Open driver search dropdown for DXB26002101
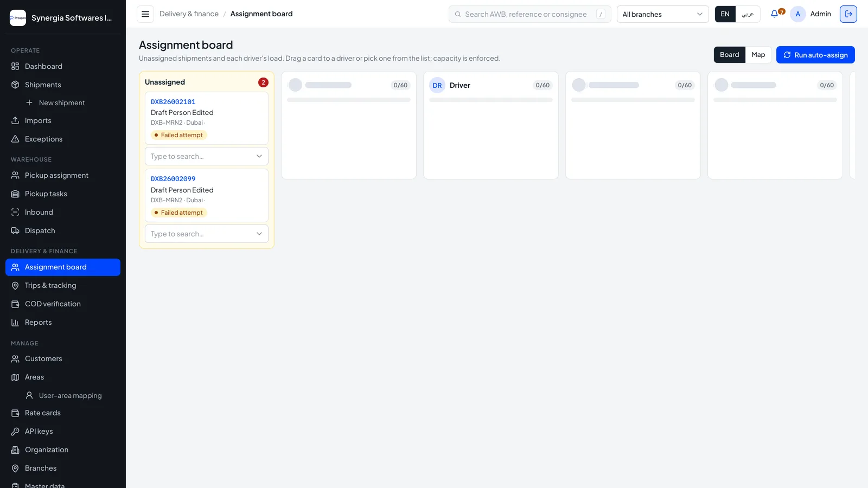The height and width of the screenshot is (488, 868). point(207,156)
